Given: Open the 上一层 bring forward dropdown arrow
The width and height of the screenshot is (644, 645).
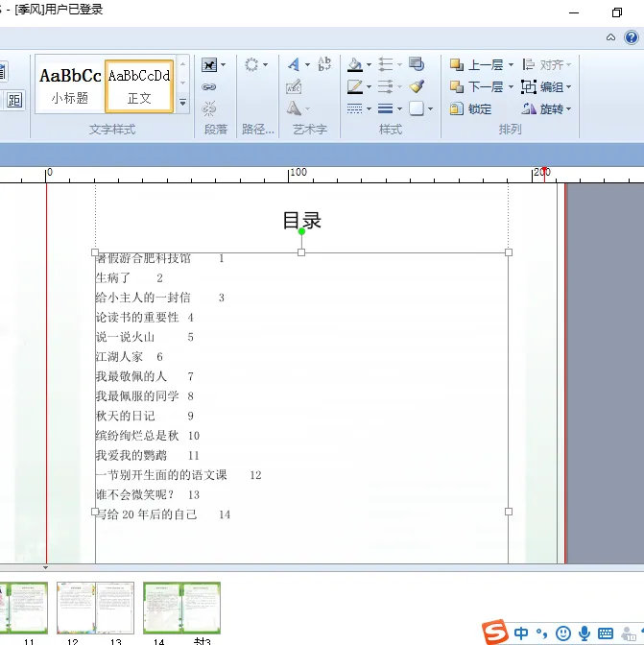Looking at the screenshot, I should (511, 65).
